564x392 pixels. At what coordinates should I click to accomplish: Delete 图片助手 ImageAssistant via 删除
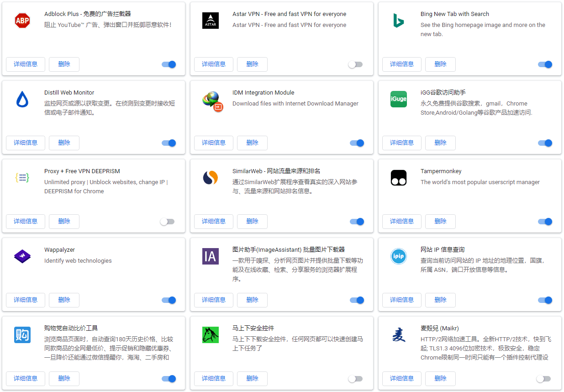(x=253, y=300)
